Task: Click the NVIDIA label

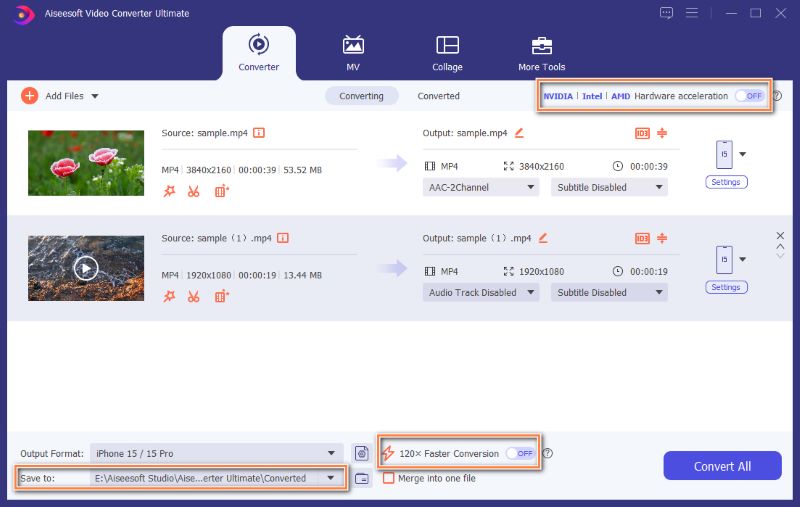Action: 558,96
